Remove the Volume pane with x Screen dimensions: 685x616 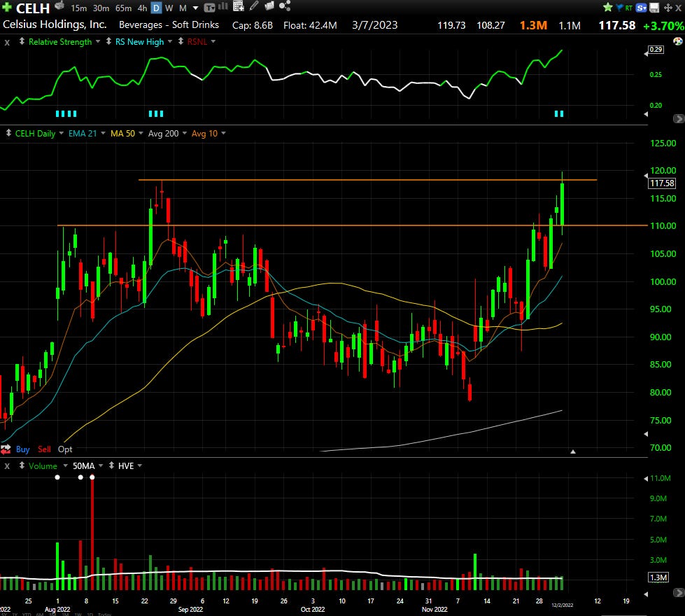click(7, 466)
